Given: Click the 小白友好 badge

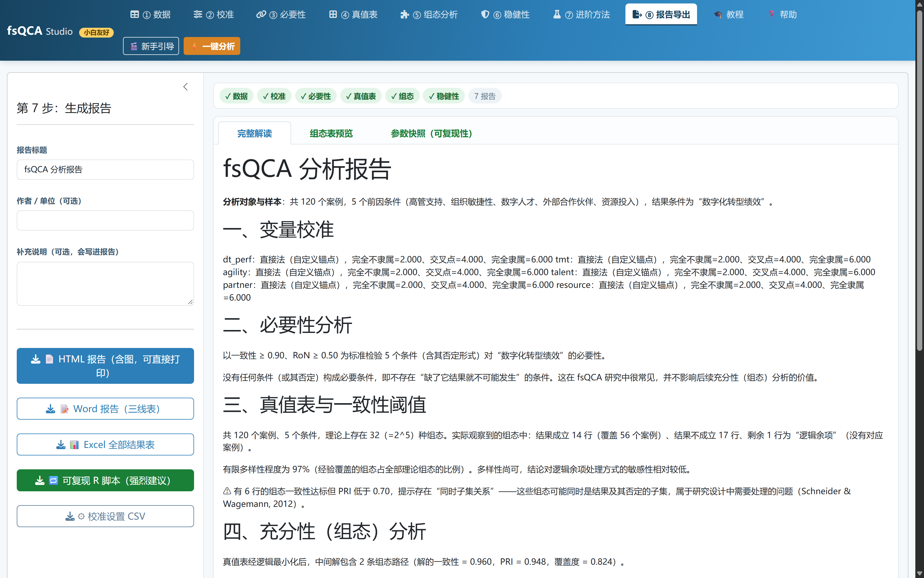Looking at the screenshot, I should coord(96,32).
